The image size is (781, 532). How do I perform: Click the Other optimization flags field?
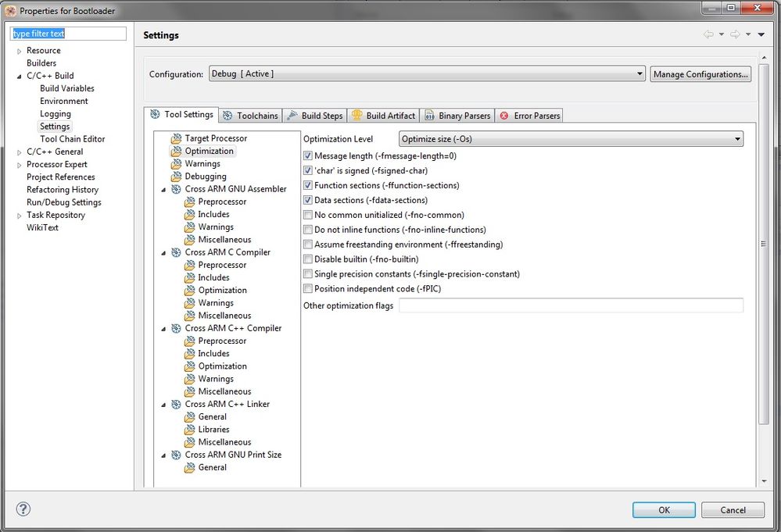571,305
